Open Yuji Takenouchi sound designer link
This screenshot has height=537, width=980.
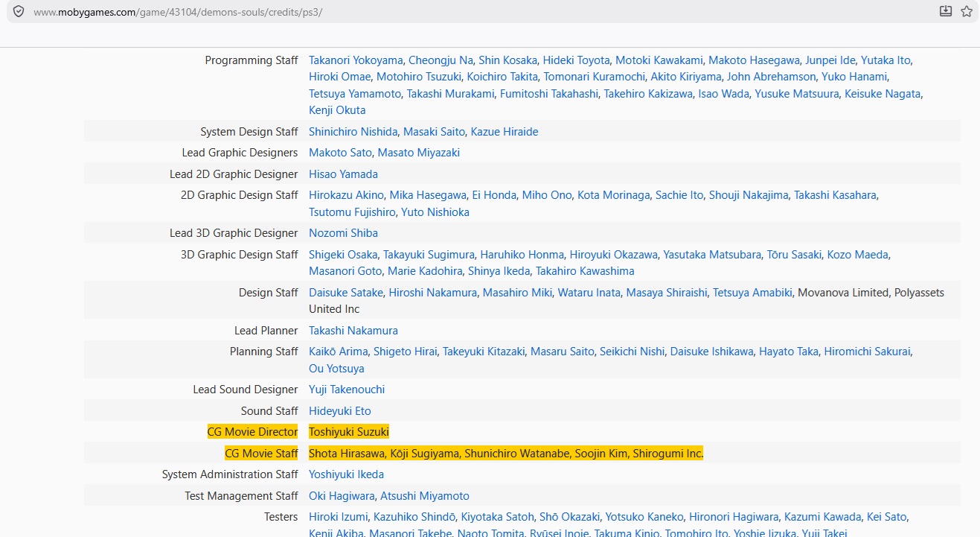tap(347, 390)
